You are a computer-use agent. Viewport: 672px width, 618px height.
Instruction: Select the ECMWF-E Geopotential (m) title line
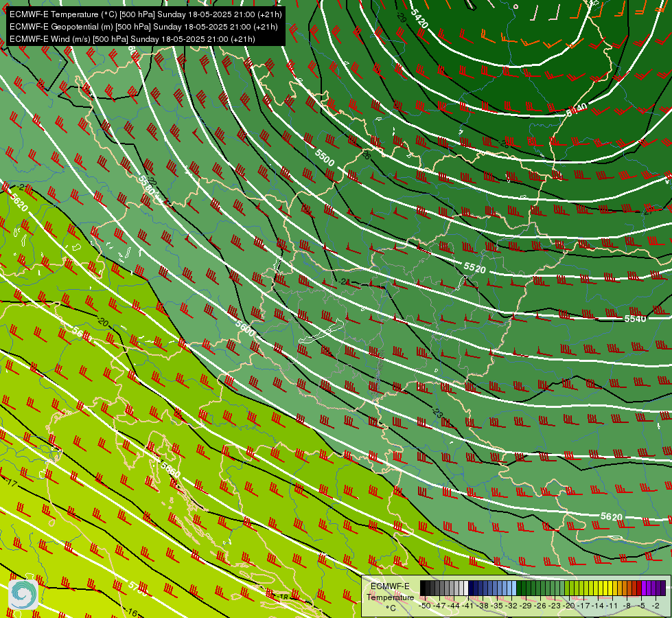[143, 27]
